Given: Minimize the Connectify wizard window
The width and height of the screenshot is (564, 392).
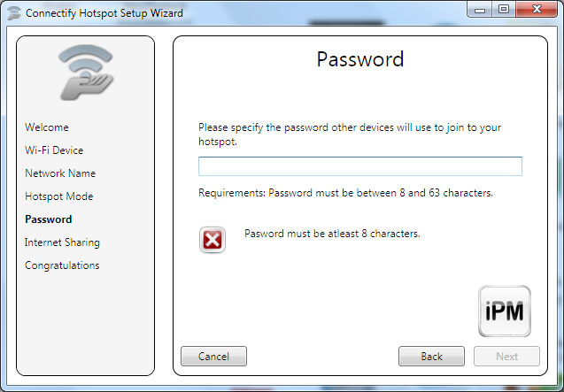Looking at the screenshot, I should coord(482,11).
